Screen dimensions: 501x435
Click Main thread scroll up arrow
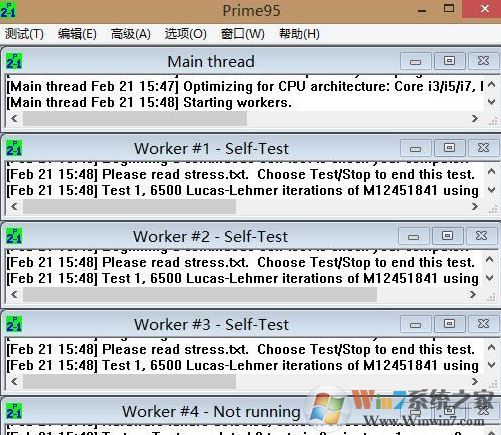[491, 85]
